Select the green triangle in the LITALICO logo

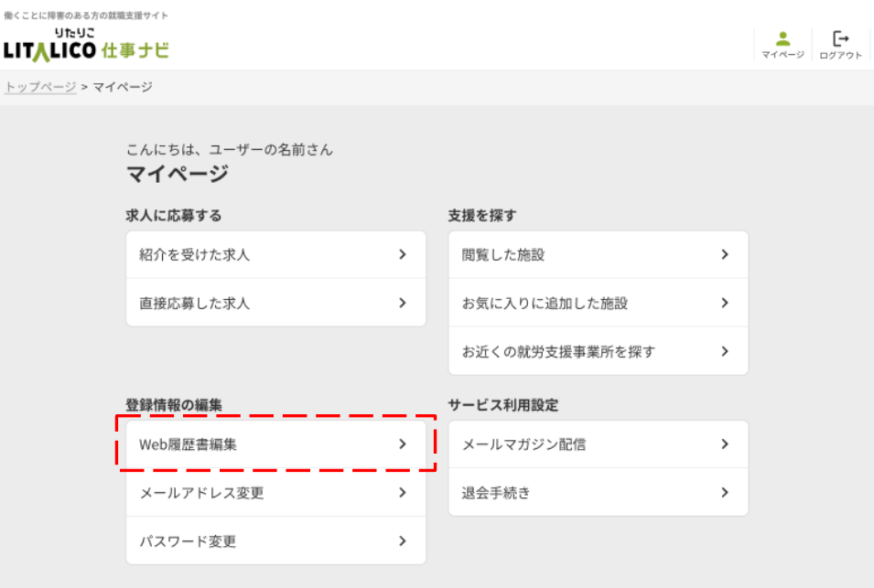(43, 49)
